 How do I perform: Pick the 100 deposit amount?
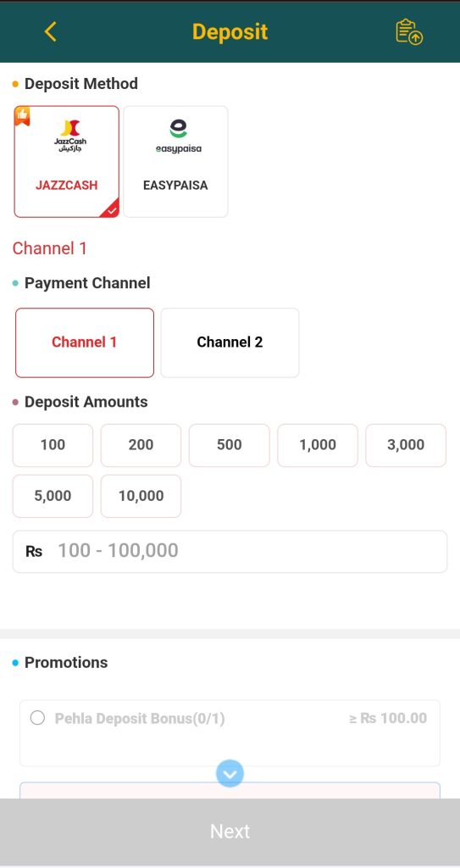click(x=53, y=445)
